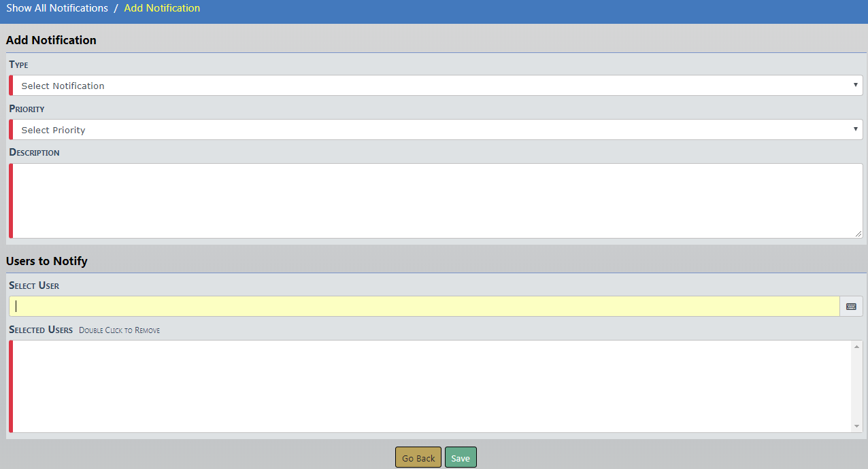Click the Selected Users list box
The width and height of the screenshot is (868, 469).
pyautogui.click(x=436, y=386)
